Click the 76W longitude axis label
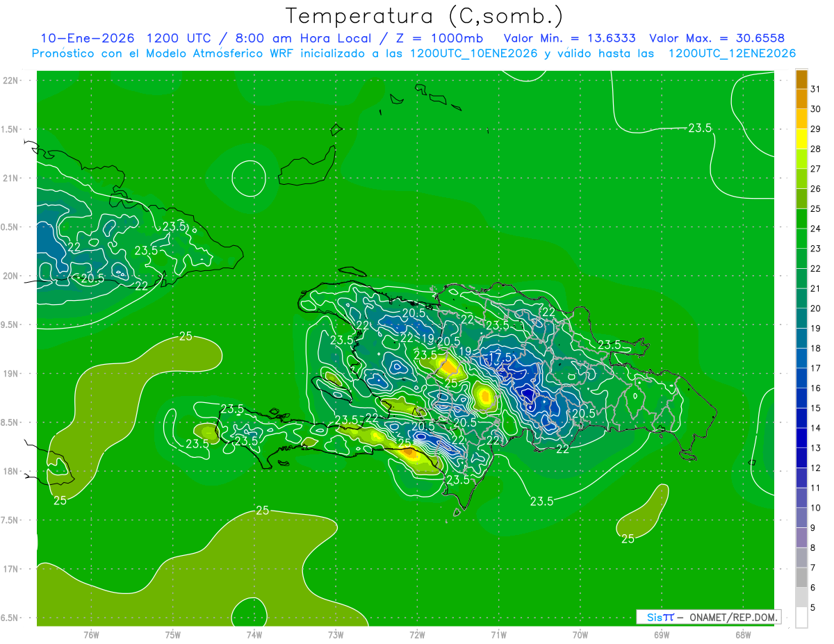This screenshot has width=834, height=644. (91, 635)
